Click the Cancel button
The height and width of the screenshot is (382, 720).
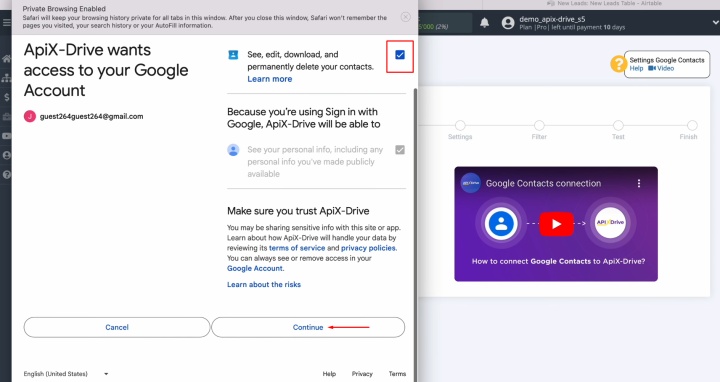[117, 327]
